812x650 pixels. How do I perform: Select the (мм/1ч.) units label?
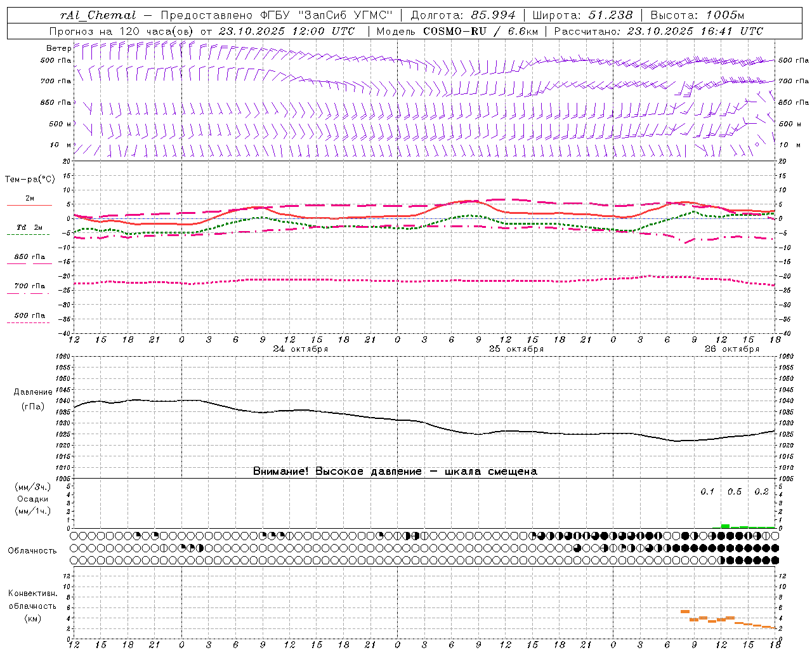tap(33, 511)
